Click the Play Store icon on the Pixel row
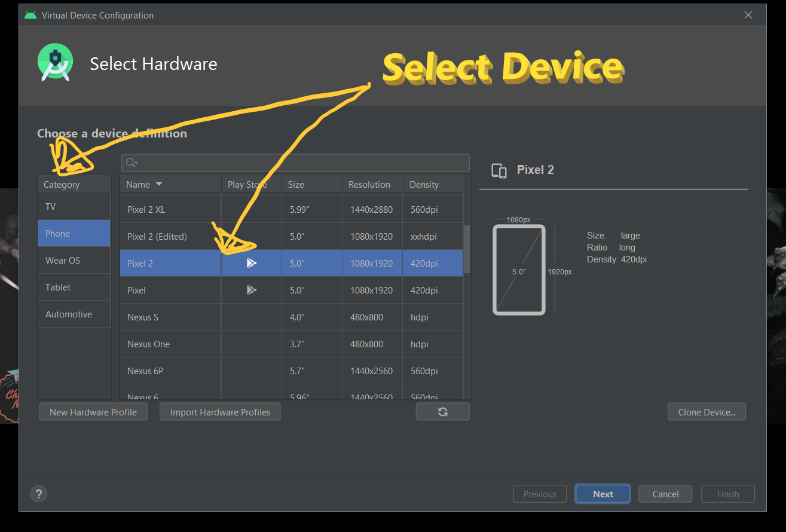 [251, 290]
